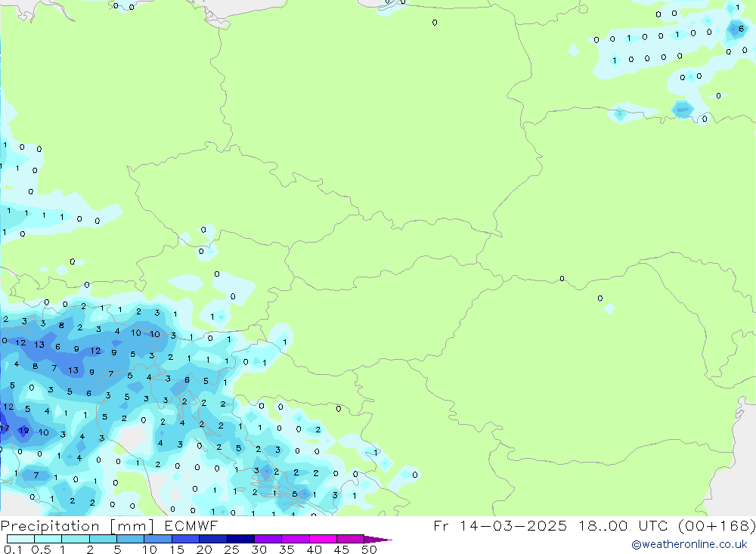The image size is (756, 554).
Task: Select the 0.5–1 mm legend color box
Action: tap(48, 539)
